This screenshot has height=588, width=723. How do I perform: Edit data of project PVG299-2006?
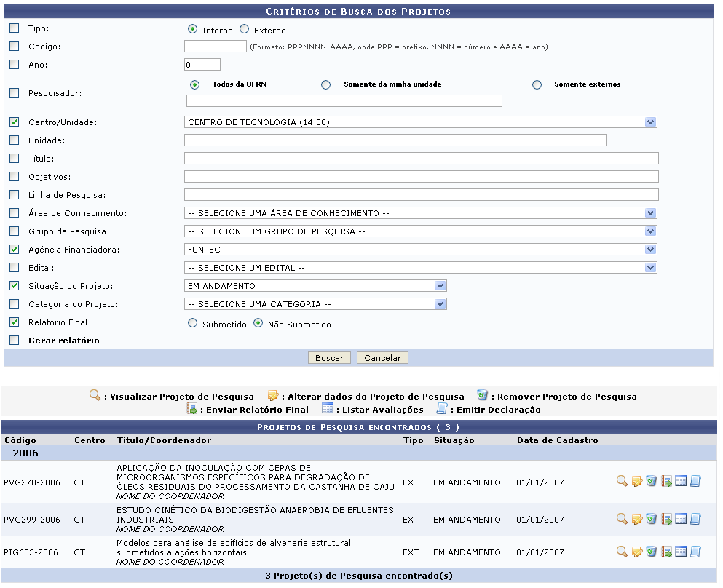637,520
